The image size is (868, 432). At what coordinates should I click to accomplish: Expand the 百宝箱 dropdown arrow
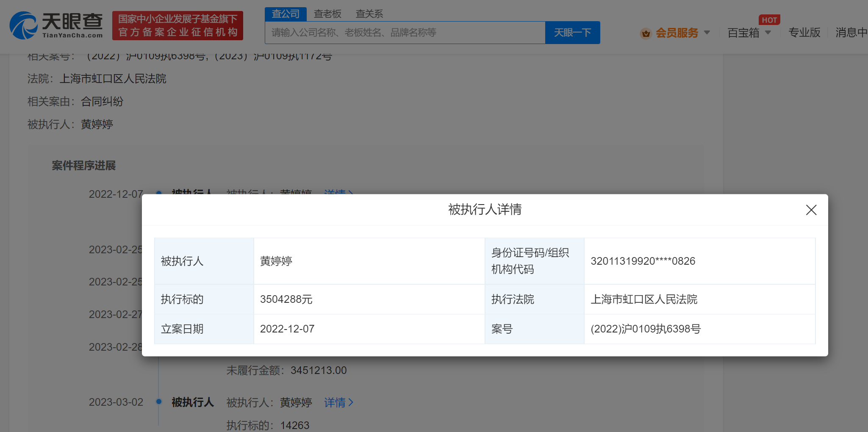(x=768, y=33)
